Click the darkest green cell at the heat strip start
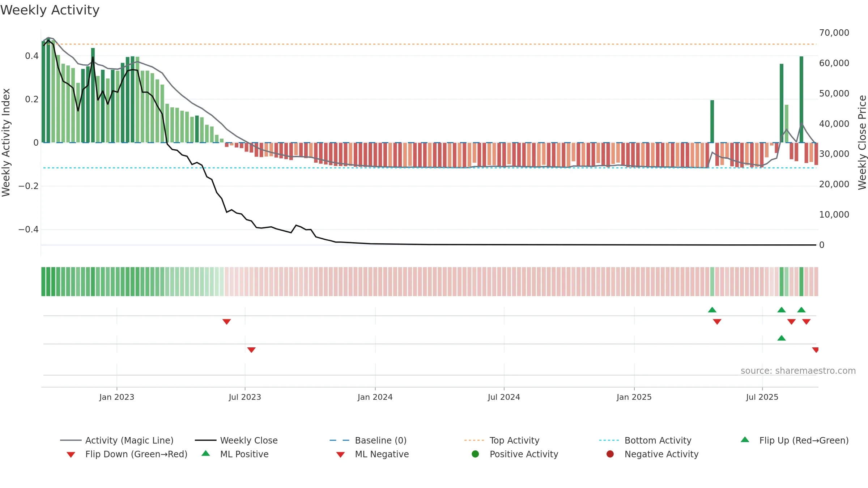868x488 pixels. coord(43,282)
